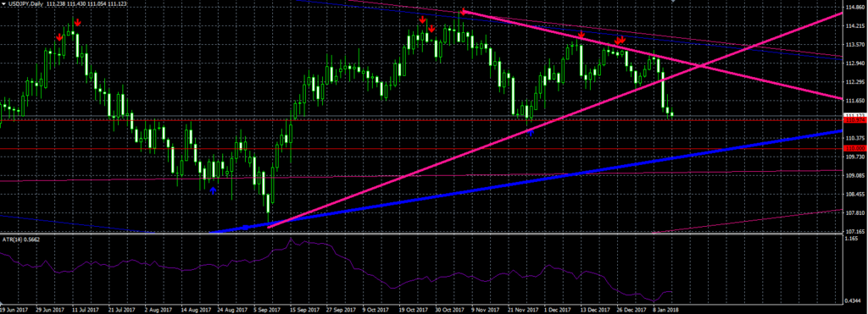Click the red 110.000 price label
Image resolution: width=868 pixels, height=314 pixels.
tap(854, 148)
